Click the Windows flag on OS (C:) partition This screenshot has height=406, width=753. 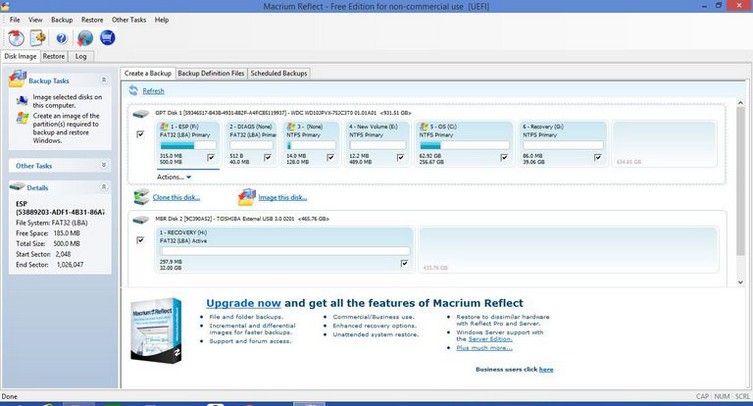tap(424, 126)
